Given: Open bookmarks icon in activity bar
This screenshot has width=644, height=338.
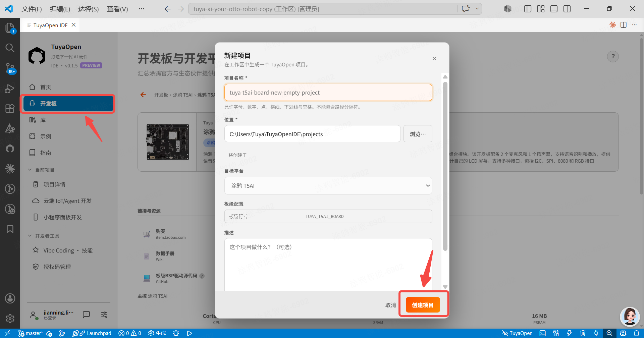Looking at the screenshot, I should (10, 229).
